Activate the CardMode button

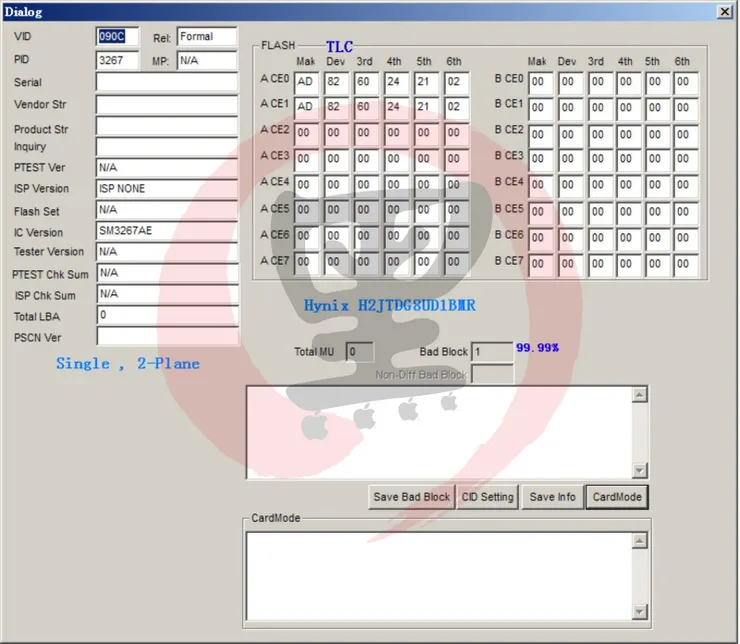coord(617,497)
